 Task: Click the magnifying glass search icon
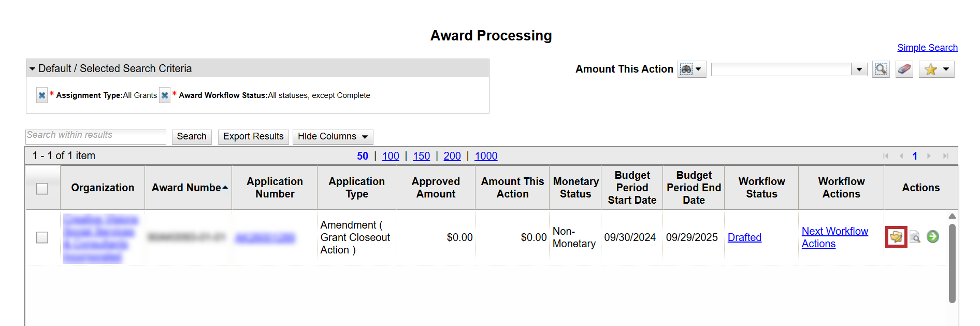click(881, 69)
